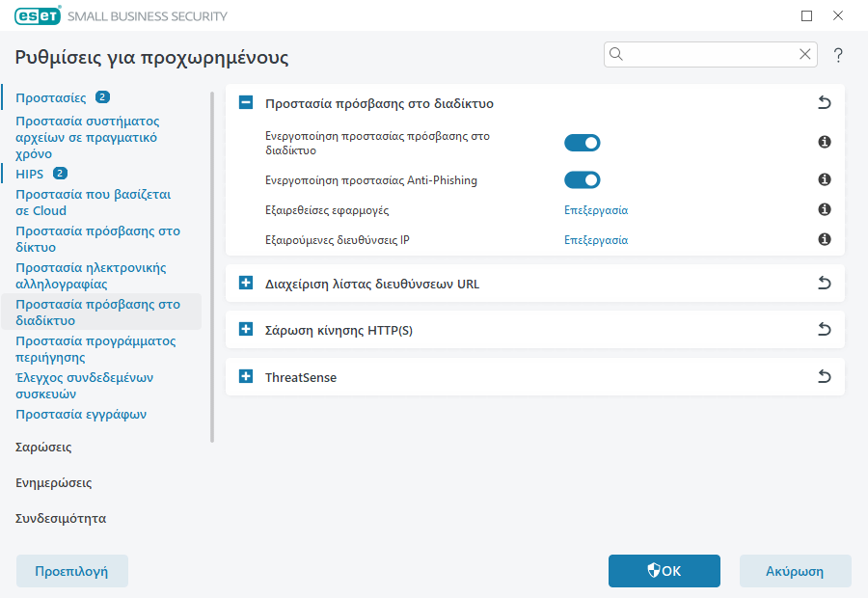Select Προστασία πρόσβασης στο δίκτυο
868x598 pixels.
98,239
